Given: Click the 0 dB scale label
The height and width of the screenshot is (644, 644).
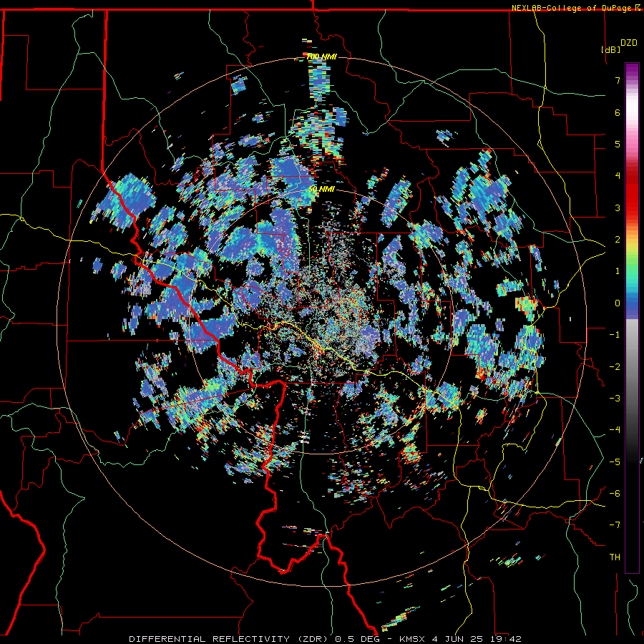Looking at the screenshot, I should coord(618,303).
